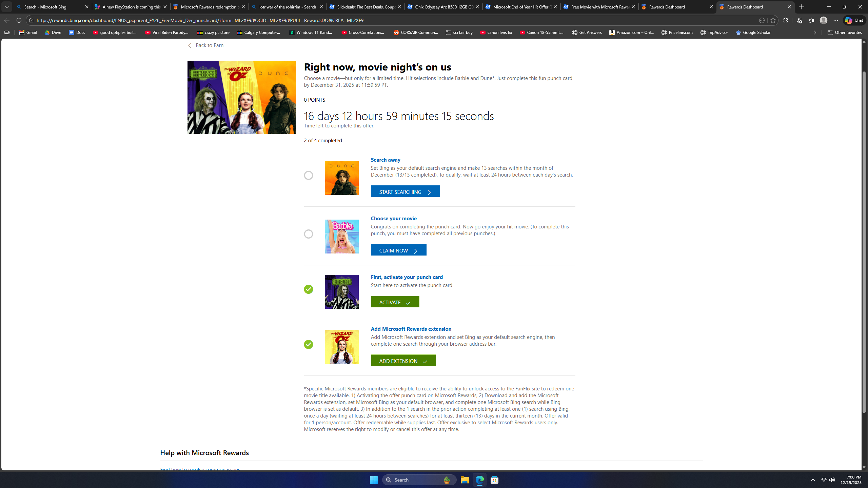Click the green checkmark for Add Microsoft Rewards extension
868x488 pixels.
[308, 344]
